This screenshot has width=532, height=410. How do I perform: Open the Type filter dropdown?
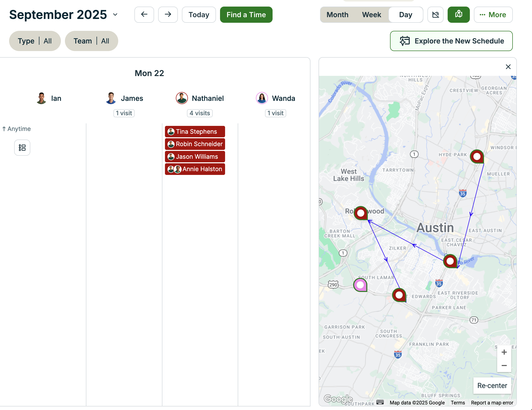click(x=35, y=41)
